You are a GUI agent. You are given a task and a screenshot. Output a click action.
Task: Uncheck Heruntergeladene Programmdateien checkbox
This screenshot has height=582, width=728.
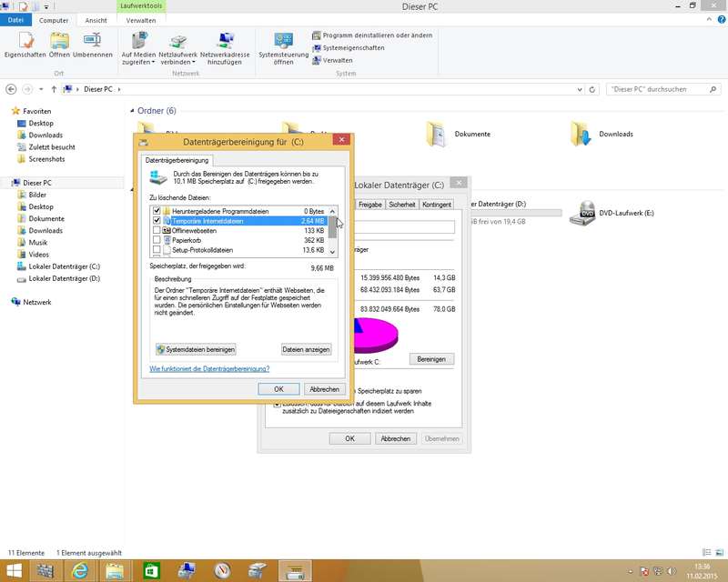157,211
